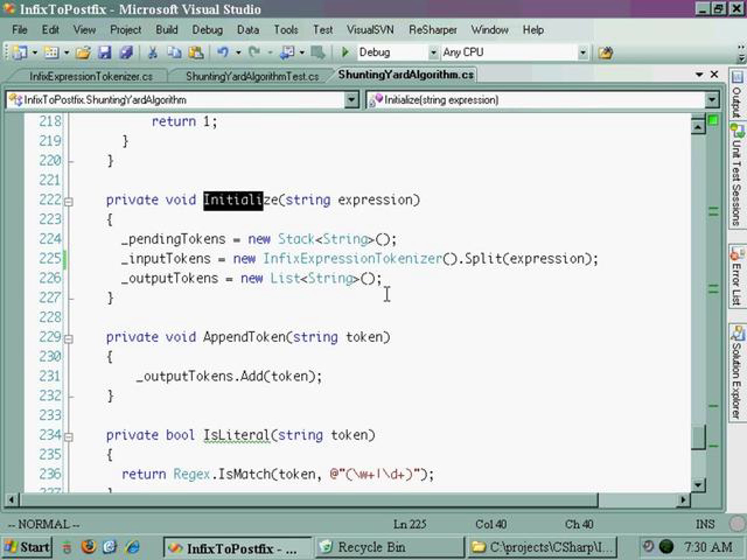Click the Copy toolbar icon
This screenshot has height=560, width=747.
(174, 52)
